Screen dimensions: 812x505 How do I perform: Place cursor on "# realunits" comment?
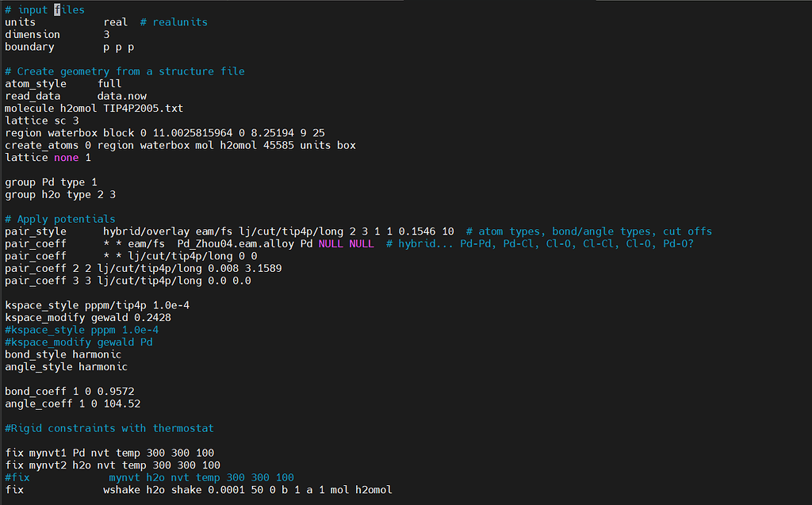pyautogui.click(x=174, y=22)
